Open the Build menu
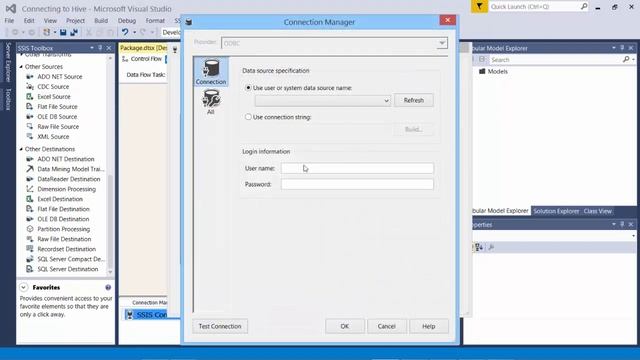The width and height of the screenshot is (640, 360). tap(101, 20)
